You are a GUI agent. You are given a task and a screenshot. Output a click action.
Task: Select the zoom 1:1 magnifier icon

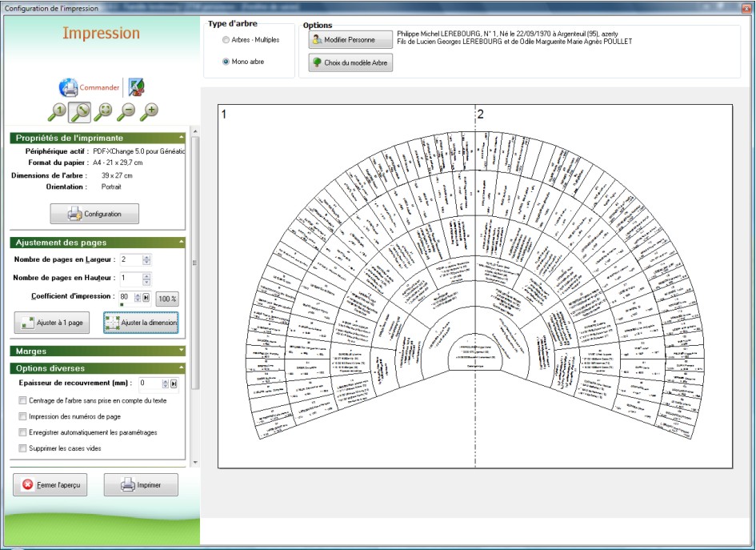[x=58, y=111]
